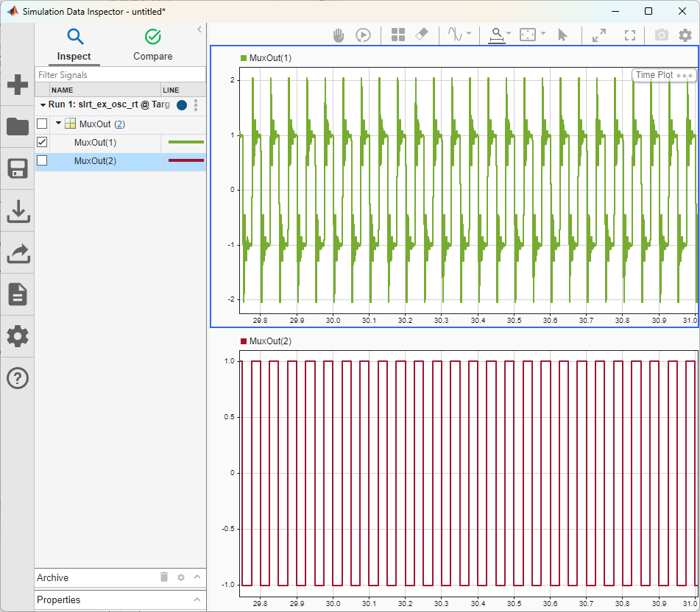Switch to the Compare tab
700x612 pixels.
(152, 44)
